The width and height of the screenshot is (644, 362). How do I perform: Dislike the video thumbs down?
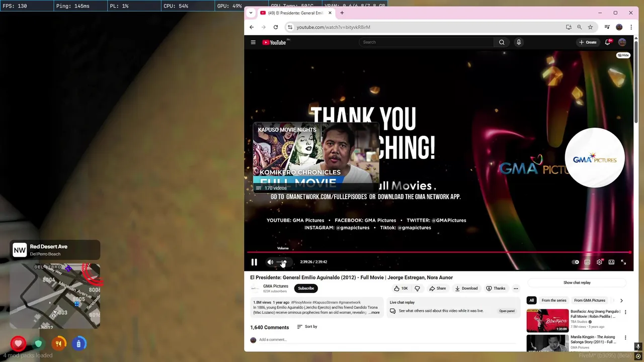417,288
